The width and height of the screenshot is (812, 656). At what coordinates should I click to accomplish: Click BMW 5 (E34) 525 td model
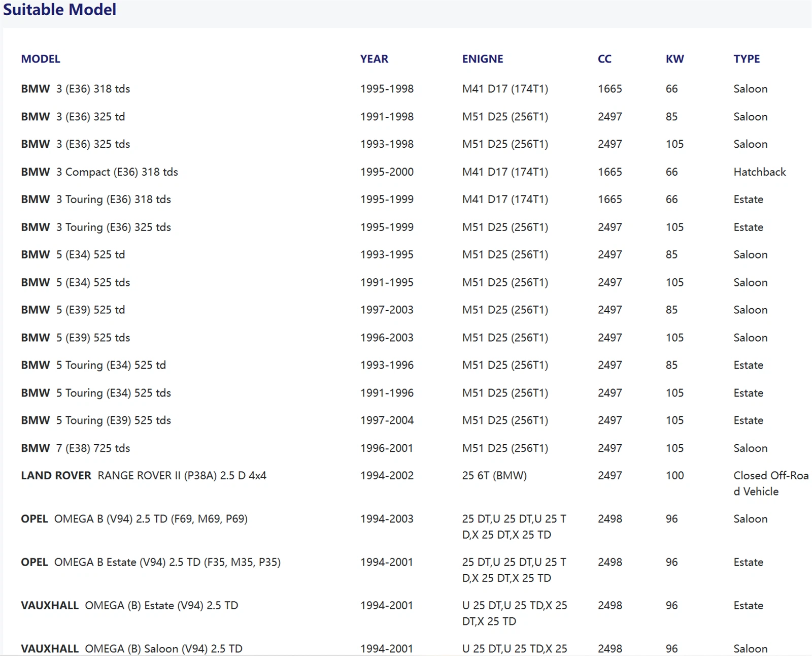coord(73,255)
